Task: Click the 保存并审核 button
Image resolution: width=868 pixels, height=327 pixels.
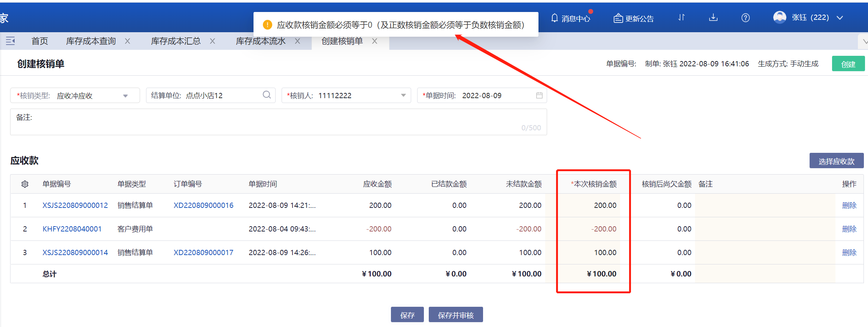Action: pyautogui.click(x=455, y=315)
